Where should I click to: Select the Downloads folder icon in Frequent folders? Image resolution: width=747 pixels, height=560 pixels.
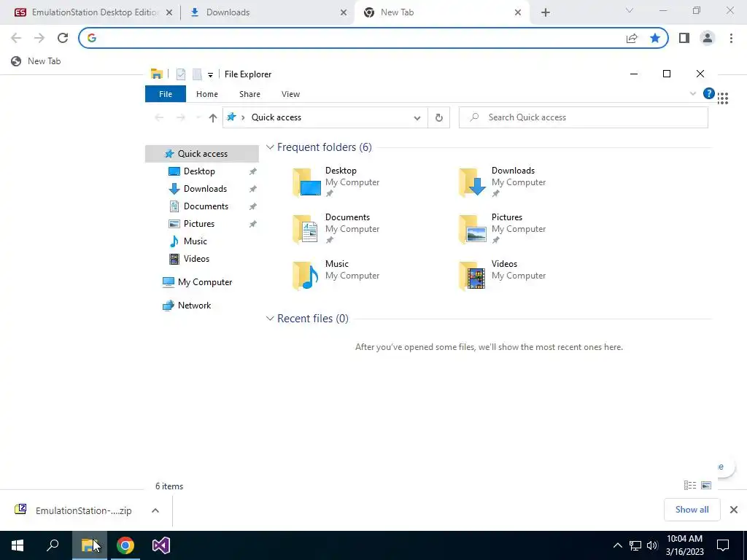point(473,182)
